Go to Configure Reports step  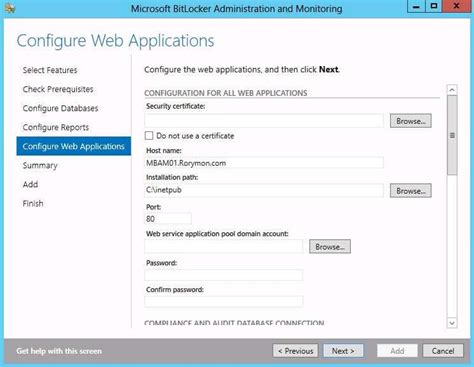click(56, 127)
